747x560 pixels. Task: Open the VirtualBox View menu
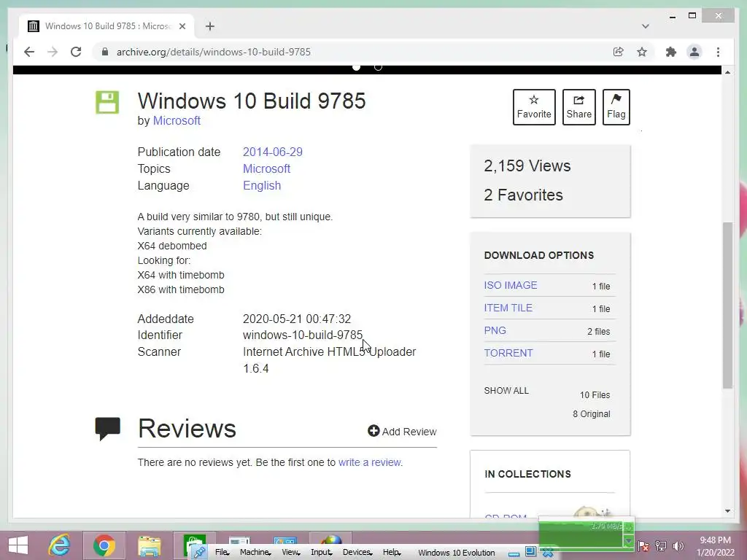pos(290,553)
